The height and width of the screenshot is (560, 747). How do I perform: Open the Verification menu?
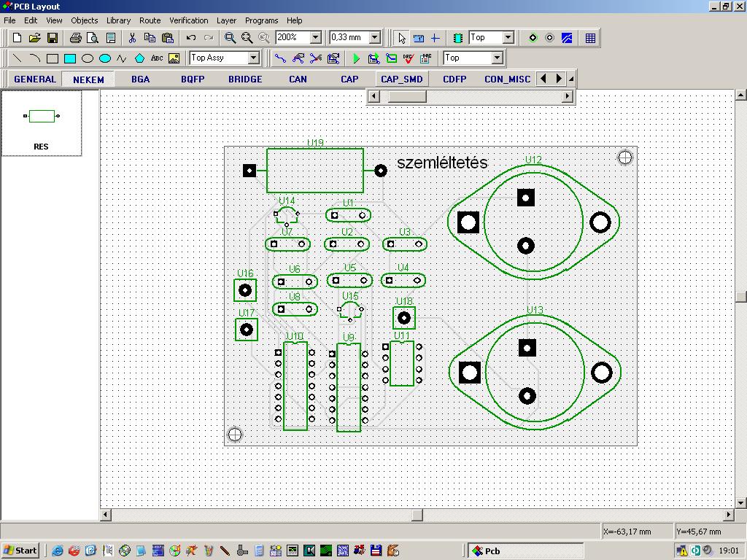[x=188, y=20]
